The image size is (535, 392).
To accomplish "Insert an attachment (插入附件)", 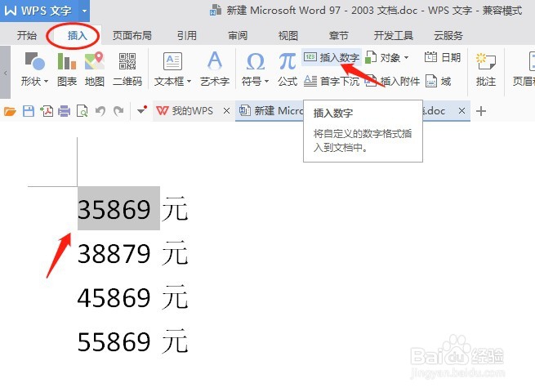I will 392,81.
